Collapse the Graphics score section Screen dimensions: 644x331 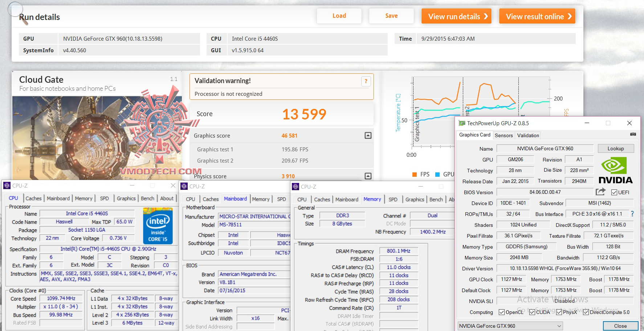(368, 135)
